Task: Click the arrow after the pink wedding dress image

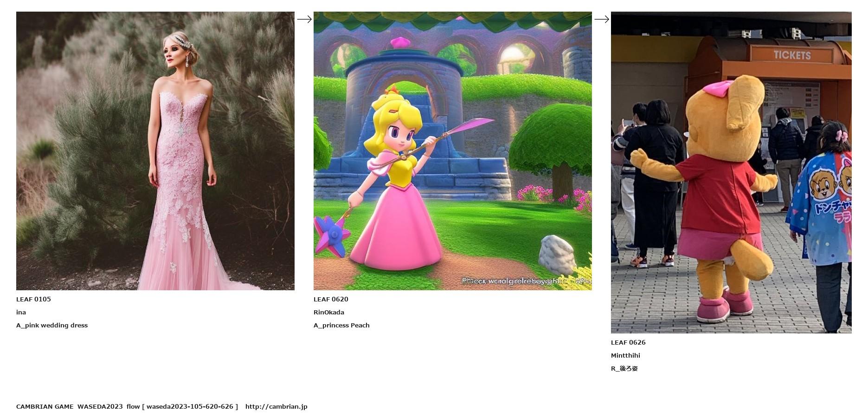Action: tap(304, 19)
